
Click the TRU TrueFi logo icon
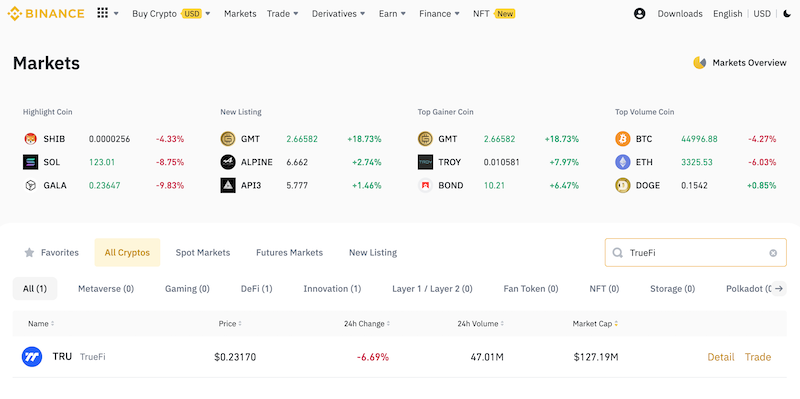pyautogui.click(x=32, y=357)
